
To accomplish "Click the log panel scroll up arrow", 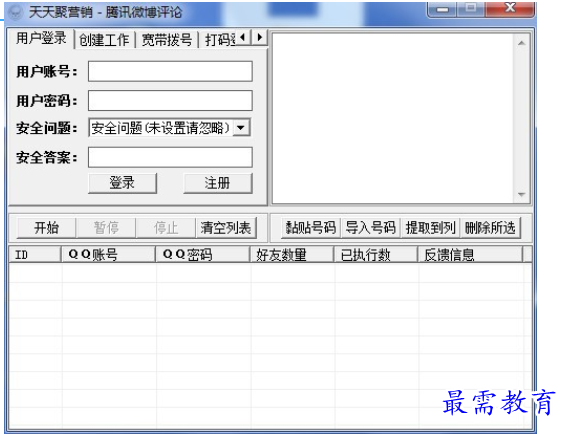I will (522, 43).
